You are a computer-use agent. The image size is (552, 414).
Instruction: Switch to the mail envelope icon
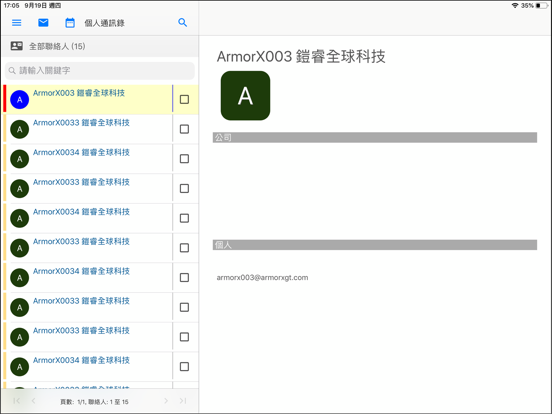[43, 23]
